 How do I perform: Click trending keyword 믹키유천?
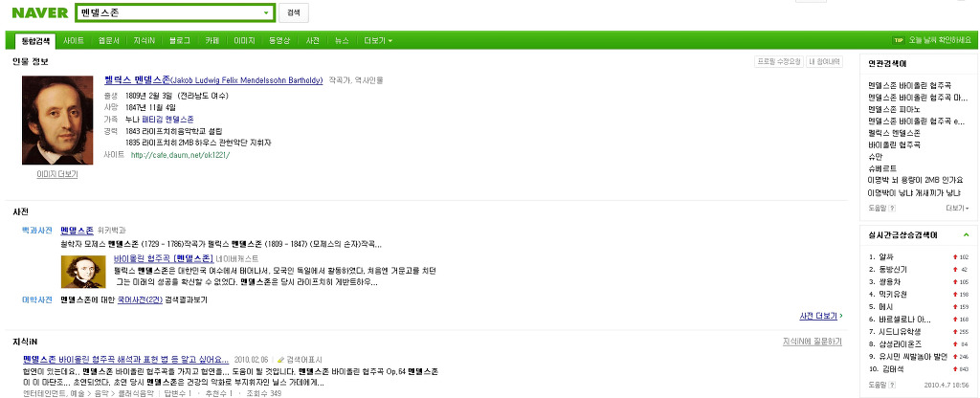893,295
